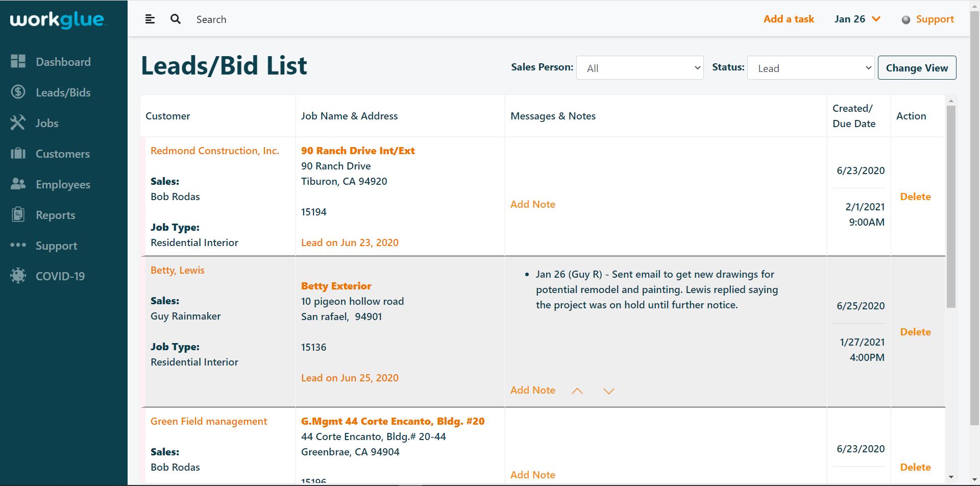The height and width of the screenshot is (486, 980).
Task: Open the Status dropdown showing Lead
Action: pyautogui.click(x=811, y=68)
